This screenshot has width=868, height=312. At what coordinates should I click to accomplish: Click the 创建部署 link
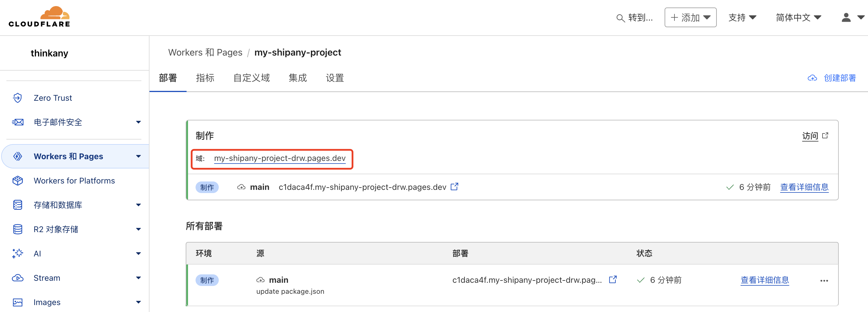[840, 78]
